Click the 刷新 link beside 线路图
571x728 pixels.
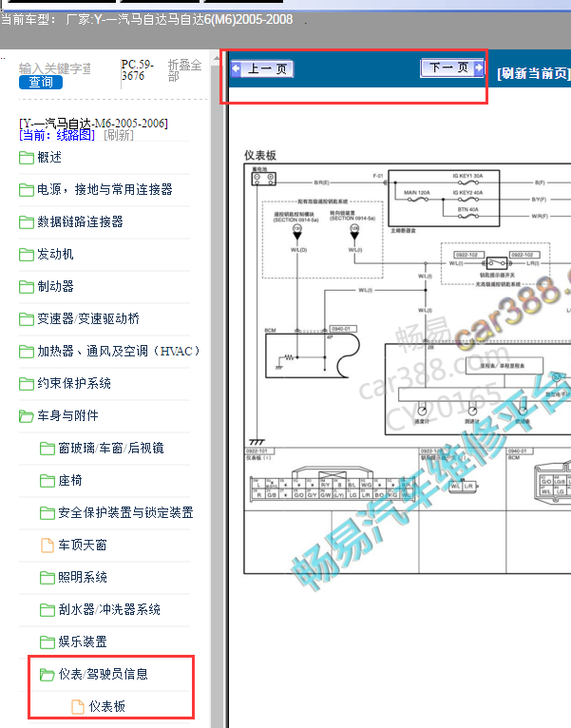(x=119, y=135)
